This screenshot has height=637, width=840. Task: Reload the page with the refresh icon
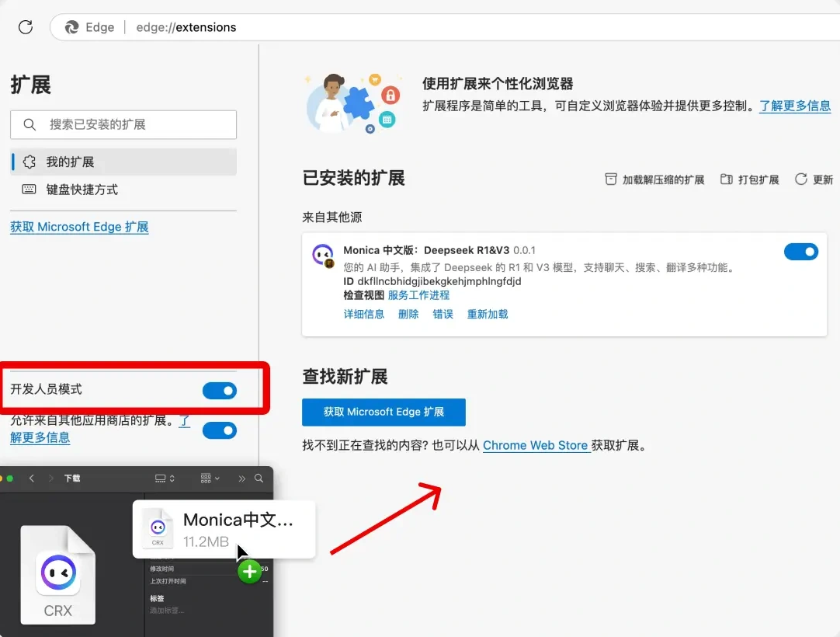[25, 27]
